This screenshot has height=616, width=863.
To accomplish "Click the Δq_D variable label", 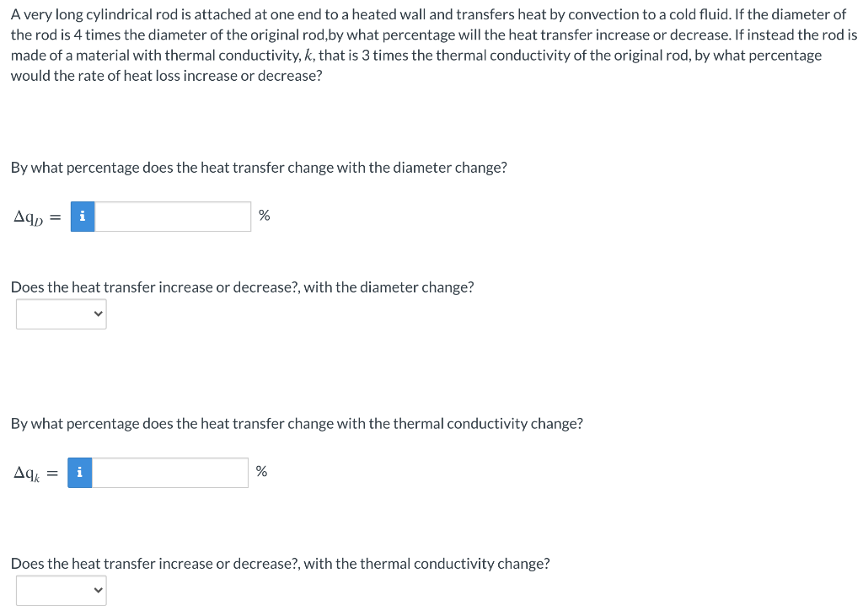I will (x=28, y=218).
